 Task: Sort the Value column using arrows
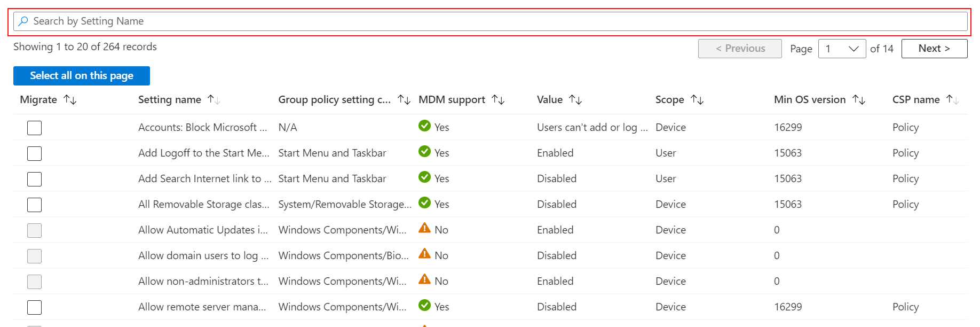575,100
